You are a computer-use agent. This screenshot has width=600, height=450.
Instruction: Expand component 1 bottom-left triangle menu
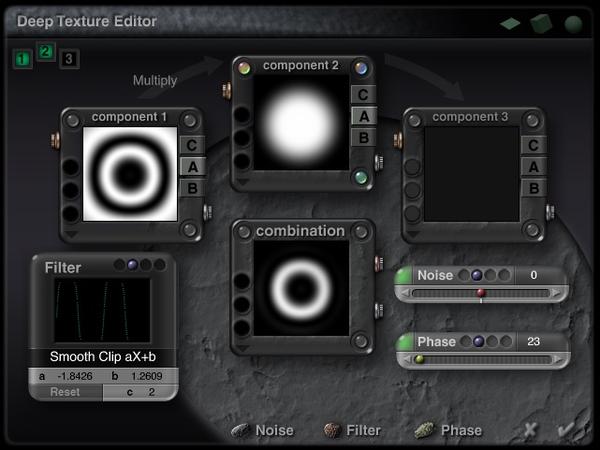[72, 234]
